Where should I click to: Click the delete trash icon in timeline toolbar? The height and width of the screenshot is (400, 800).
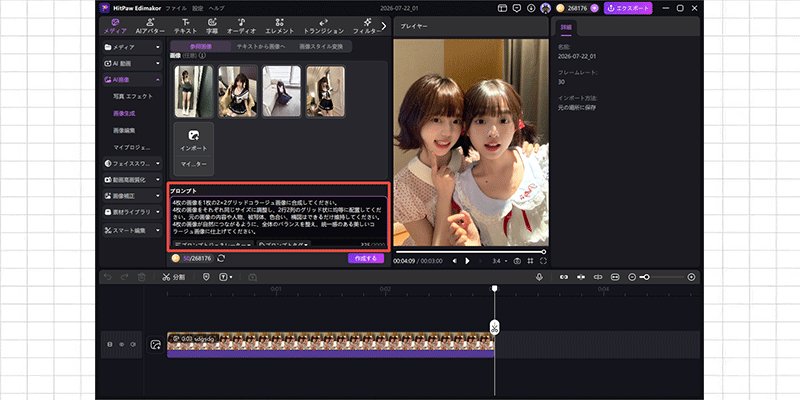click(142, 277)
